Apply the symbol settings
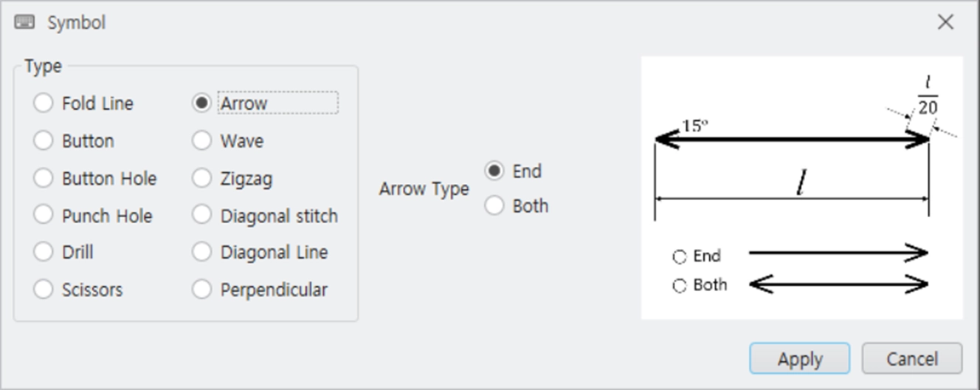 800,359
